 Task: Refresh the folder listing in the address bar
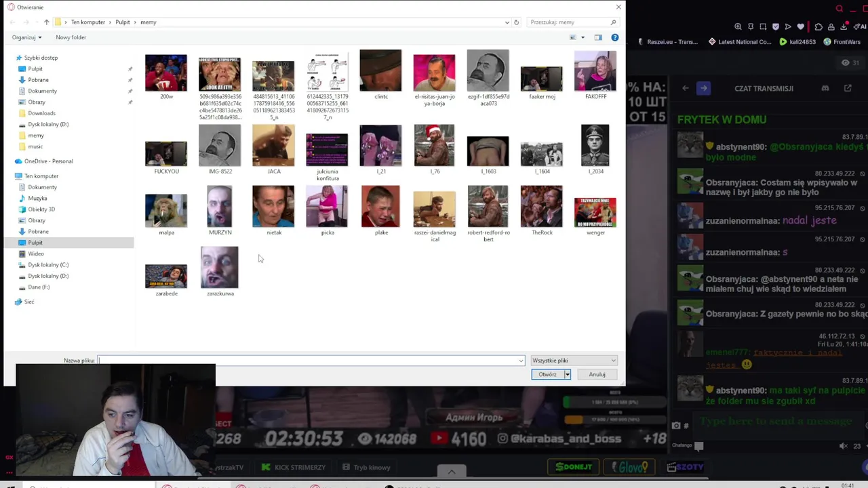click(x=516, y=22)
